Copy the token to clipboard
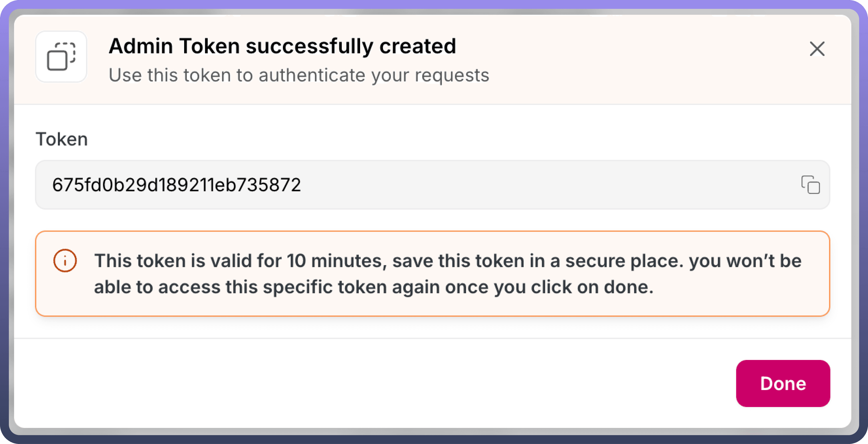This screenshot has height=444, width=868. [x=810, y=185]
